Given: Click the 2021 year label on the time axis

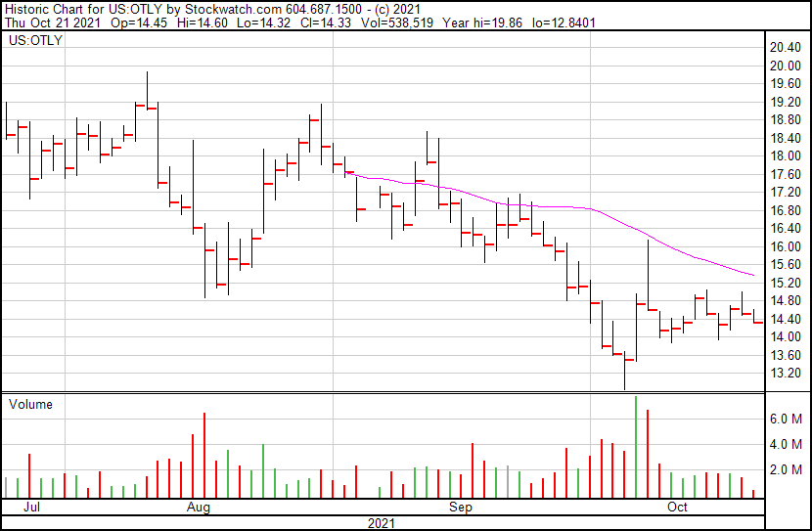Looking at the screenshot, I should click(382, 523).
